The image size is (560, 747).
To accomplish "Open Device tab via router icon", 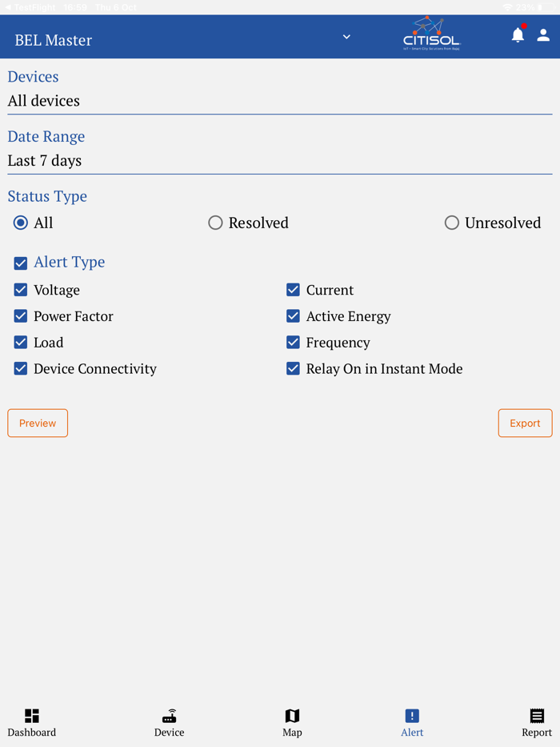I will (x=169, y=716).
